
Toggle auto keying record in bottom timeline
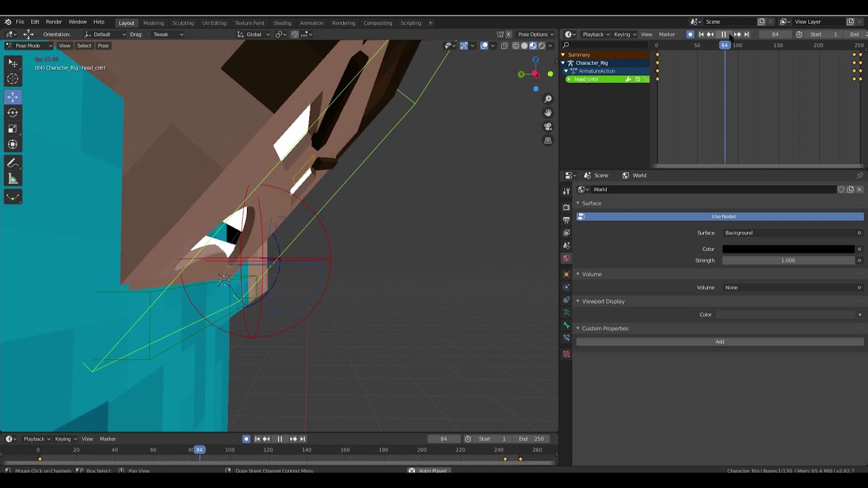246,439
